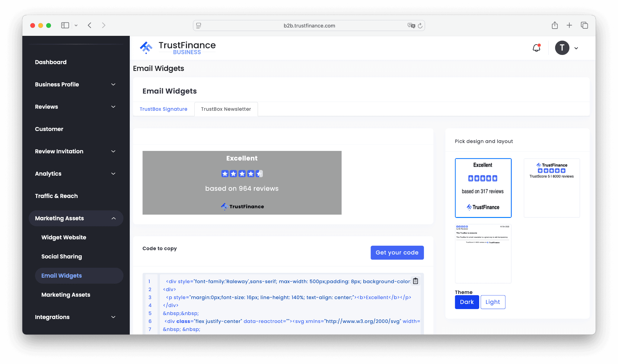
Task: Reload the page in address bar
Action: [420, 26]
